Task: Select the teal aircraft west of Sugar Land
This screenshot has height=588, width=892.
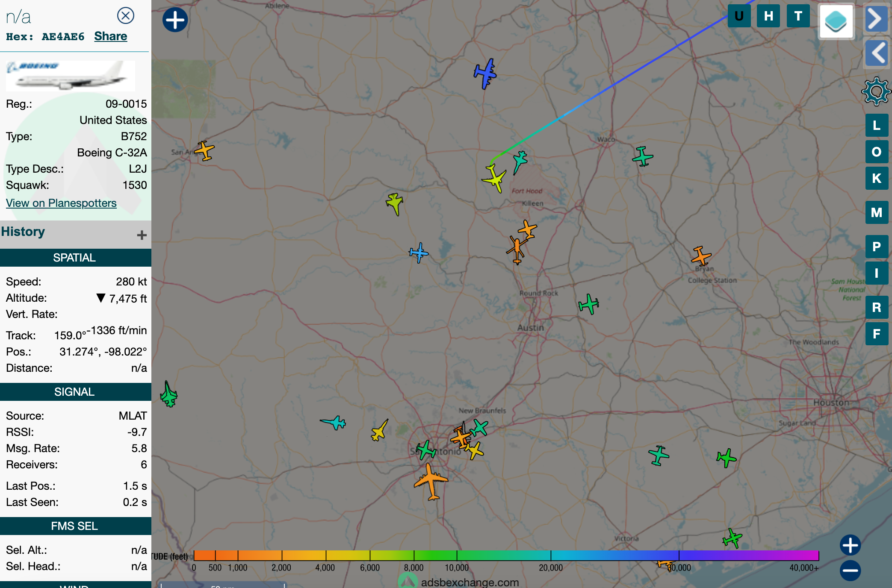Action: tap(659, 455)
